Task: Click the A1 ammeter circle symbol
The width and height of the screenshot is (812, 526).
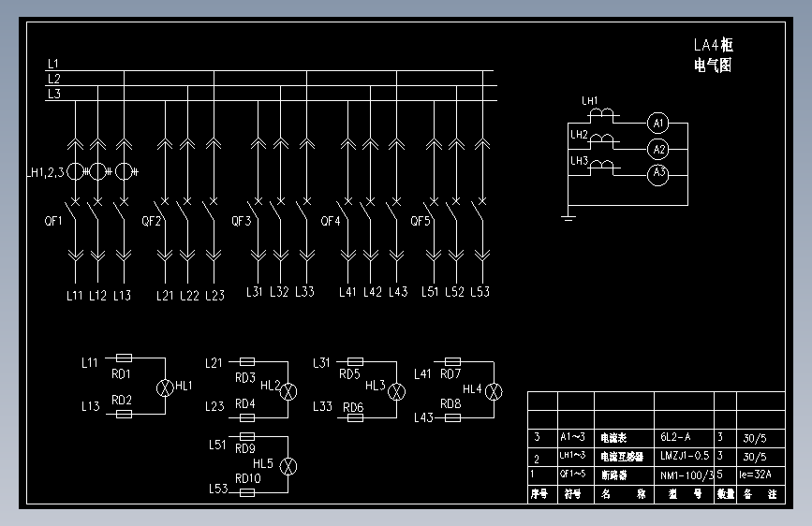Action: [657, 124]
